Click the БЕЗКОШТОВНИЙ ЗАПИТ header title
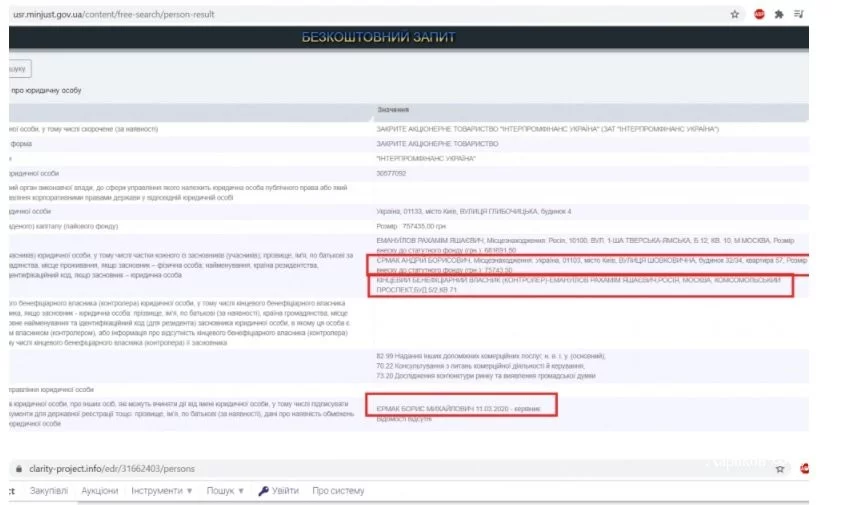This screenshot has width=847, height=505. (x=378, y=37)
